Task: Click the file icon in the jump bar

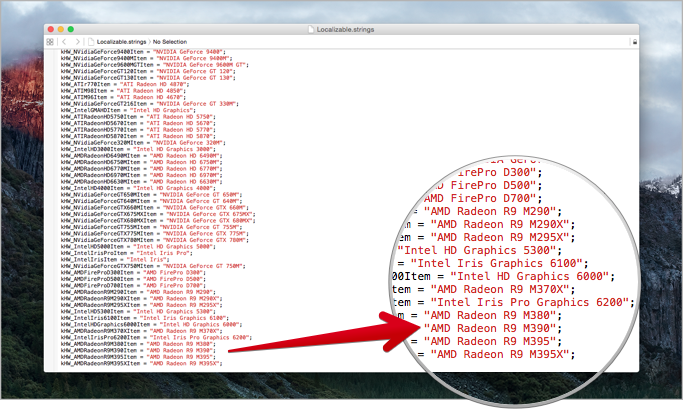Action: click(x=91, y=42)
